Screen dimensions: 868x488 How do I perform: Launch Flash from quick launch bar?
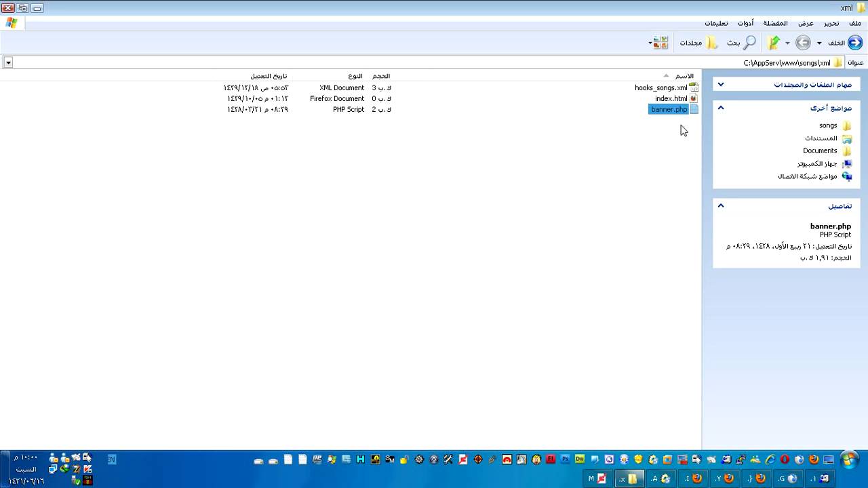tap(551, 460)
